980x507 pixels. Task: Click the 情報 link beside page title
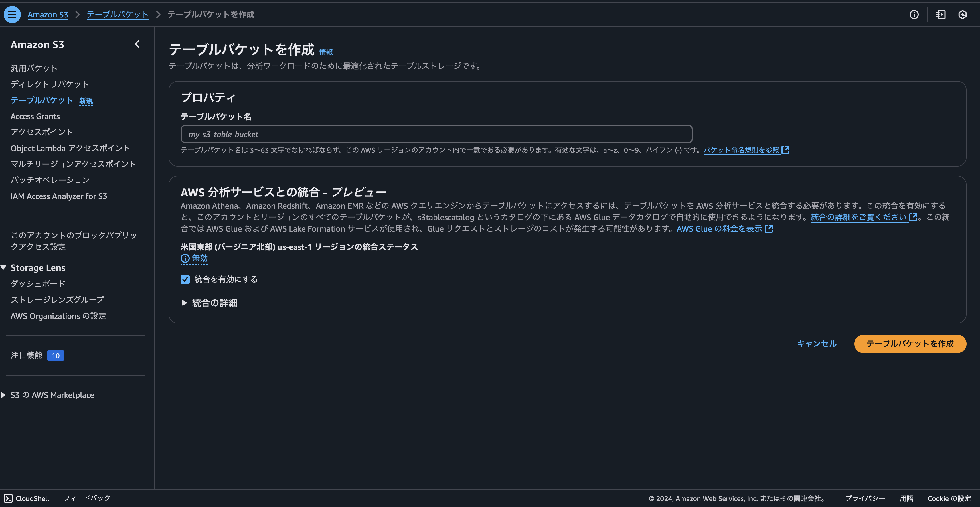point(326,52)
